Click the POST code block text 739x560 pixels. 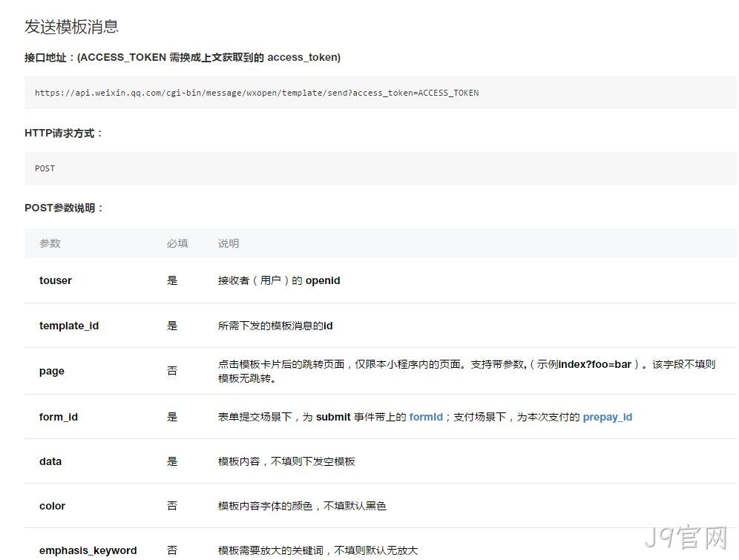click(x=45, y=168)
